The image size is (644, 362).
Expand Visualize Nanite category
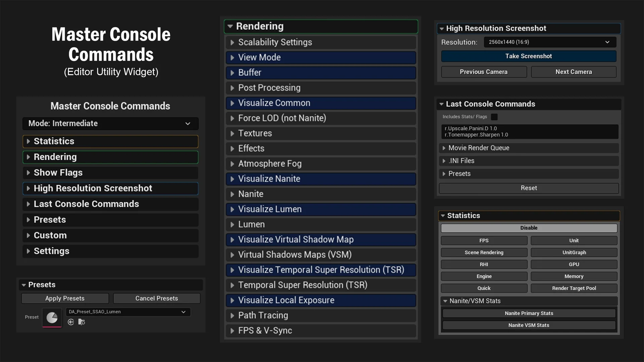pyautogui.click(x=321, y=179)
